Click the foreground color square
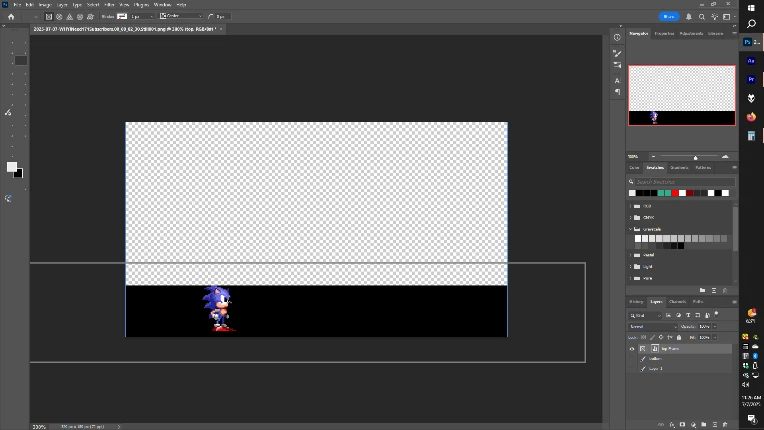 coord(12,168)
